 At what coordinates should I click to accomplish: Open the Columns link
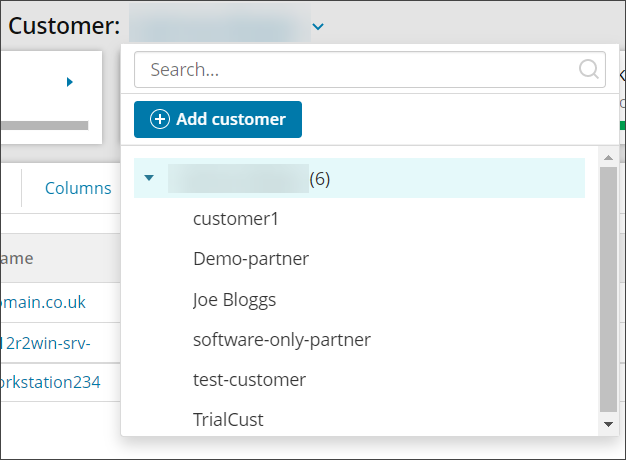coord(78,188)
